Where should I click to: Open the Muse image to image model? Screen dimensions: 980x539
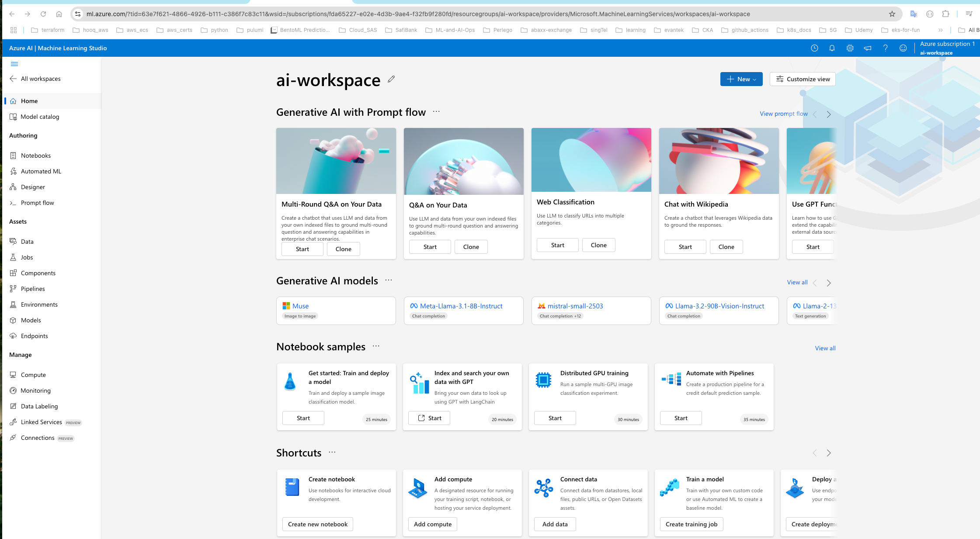(x=336, y=311)
